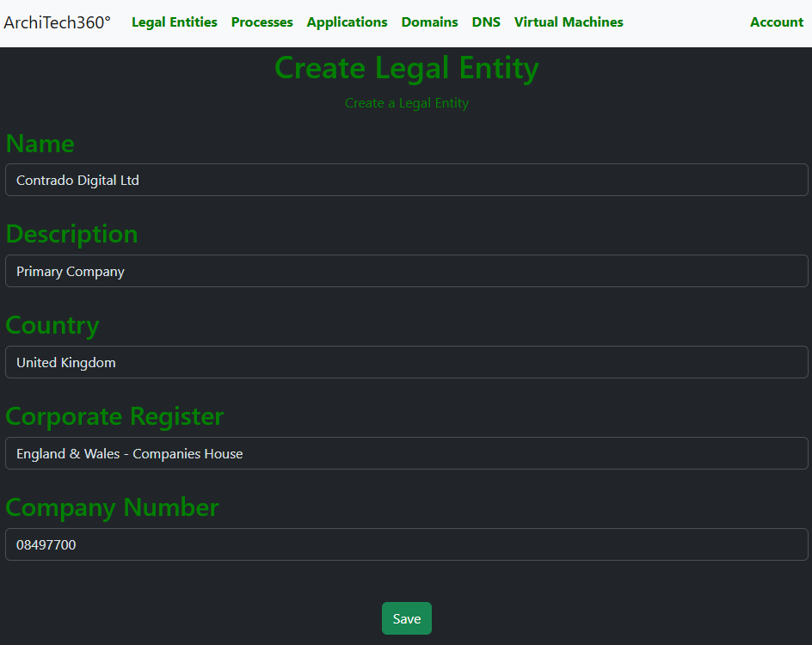Click the ArchiTech360° brand logo
This screenshot has height=645, width=812.
(57, 22)
